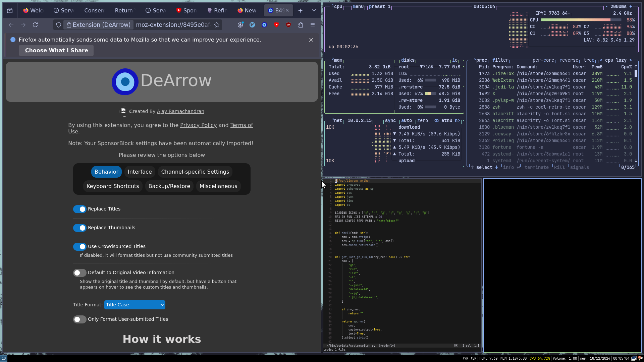This screenshot has width=644, height=362.
Task: Bookmark this page with star icon
Action: pos(217,25)
